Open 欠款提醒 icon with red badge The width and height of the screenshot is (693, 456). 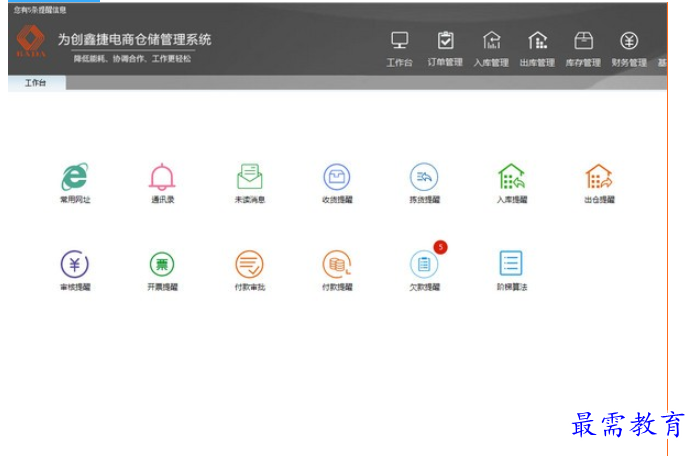tap(424, 264)
